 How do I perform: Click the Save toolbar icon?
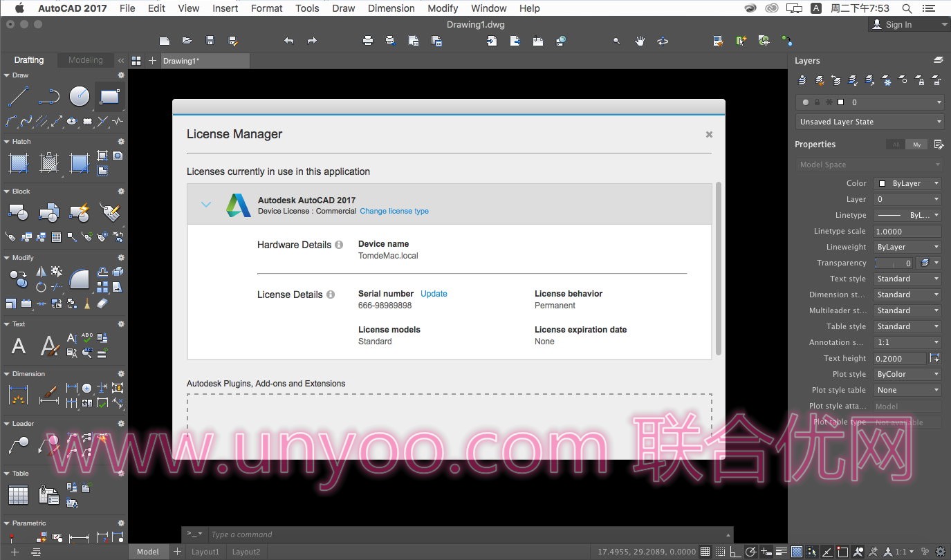(x=210, y=41)
